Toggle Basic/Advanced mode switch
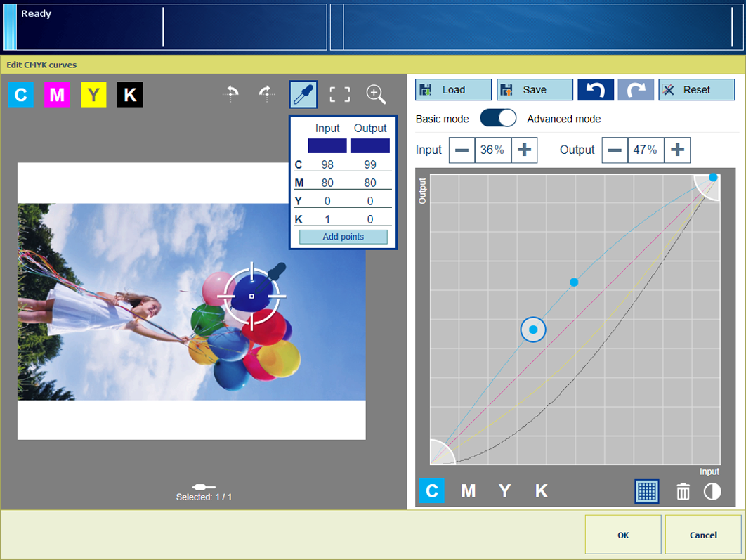The height and width of the screenshot is (560, 746). pos(498,119)
